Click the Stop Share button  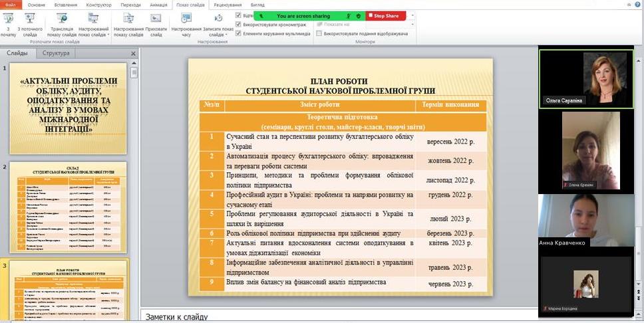[x=386, y=16]
